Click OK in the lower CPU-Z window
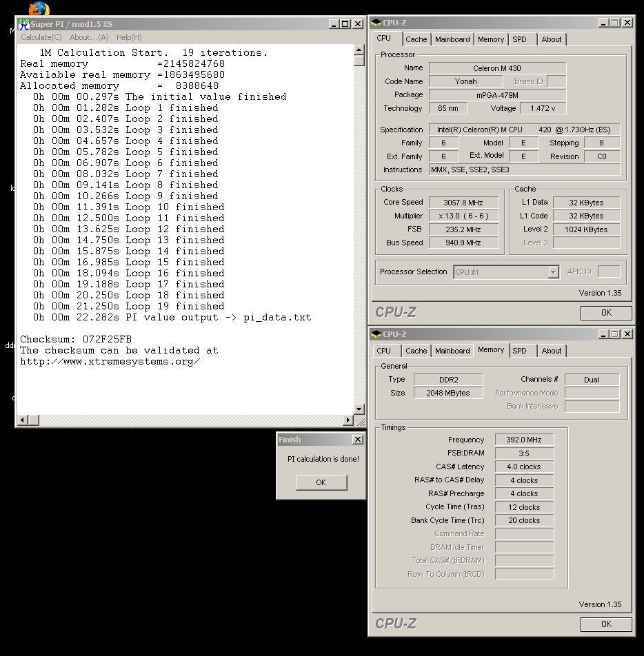 click(606, 624)
